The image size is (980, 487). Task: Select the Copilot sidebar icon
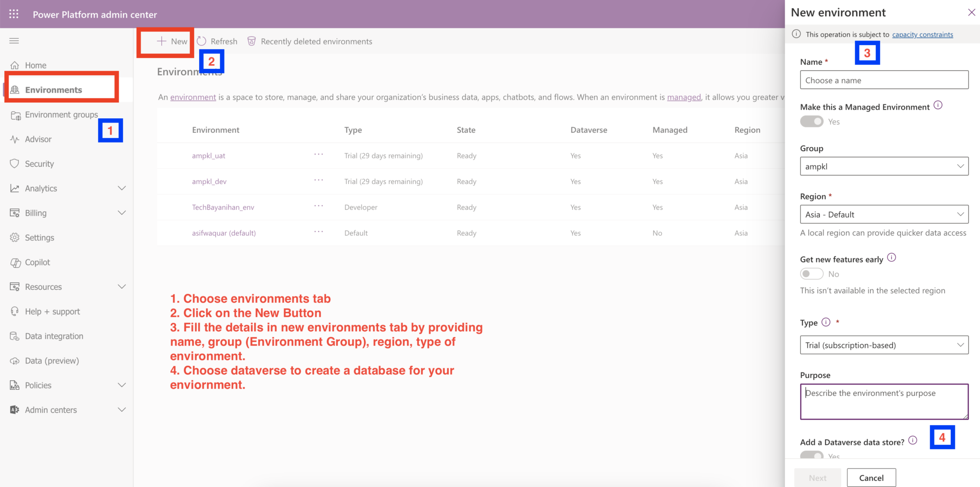(x=15, y=262)
